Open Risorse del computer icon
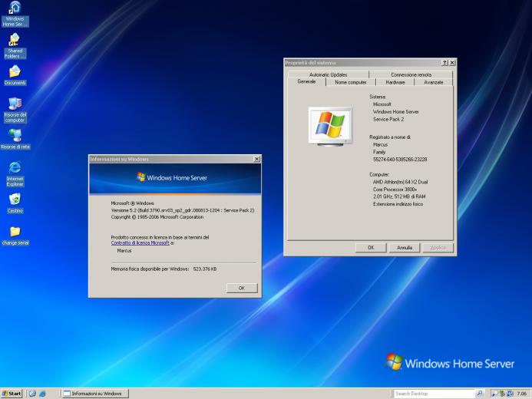The width and height of the screenshot is (532, 399). (15, 104)
